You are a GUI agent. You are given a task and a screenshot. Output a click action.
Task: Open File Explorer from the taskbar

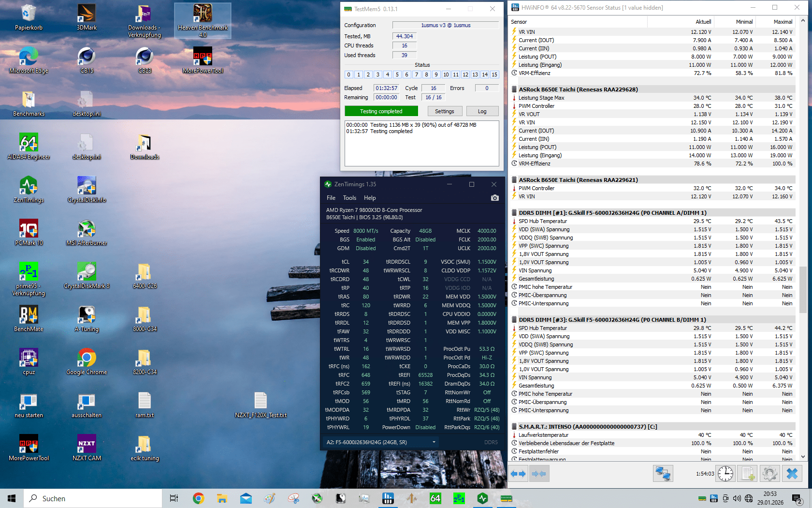click(x=222, y=498)
